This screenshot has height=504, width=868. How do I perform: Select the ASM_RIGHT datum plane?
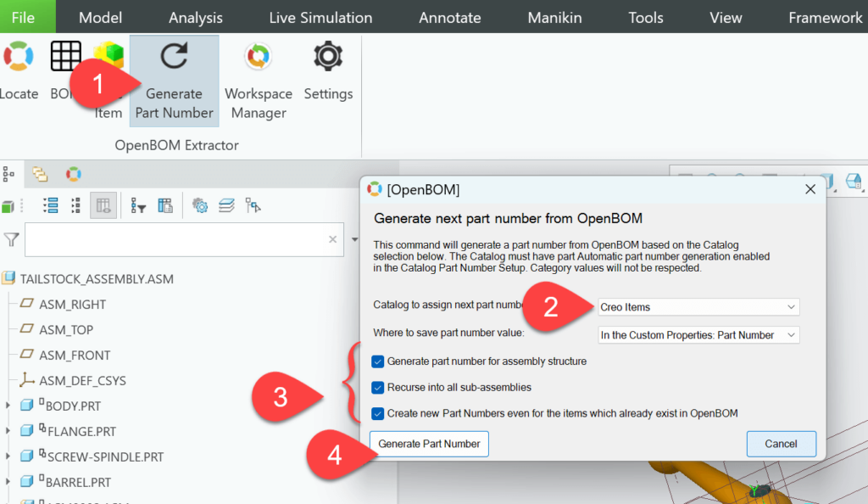(x=73, y=304)
